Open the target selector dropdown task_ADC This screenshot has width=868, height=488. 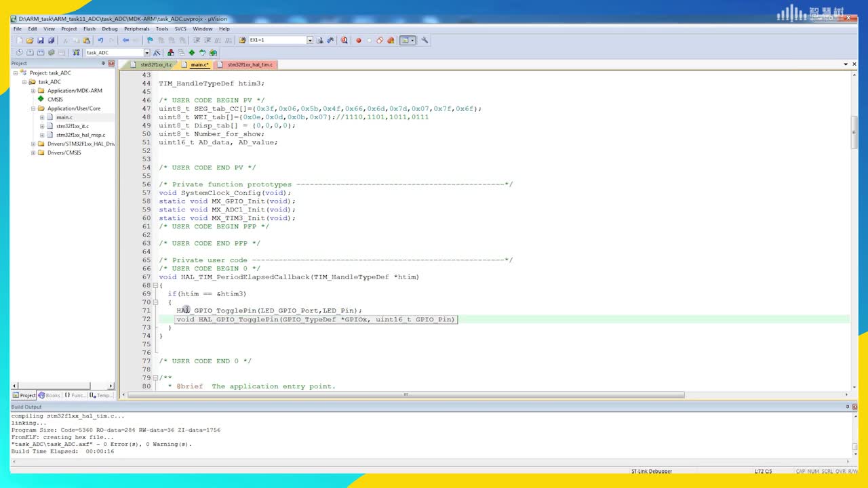(x=146, y=52)
